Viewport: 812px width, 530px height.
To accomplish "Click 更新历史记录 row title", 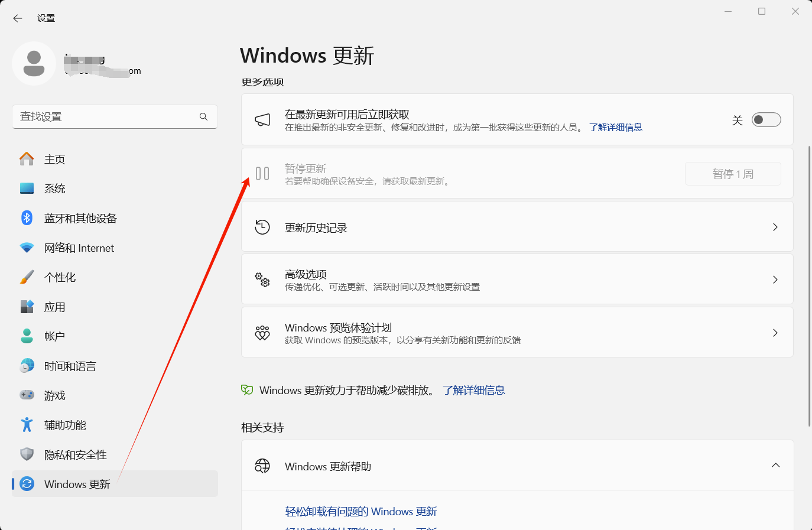I will tap(316, 228).
